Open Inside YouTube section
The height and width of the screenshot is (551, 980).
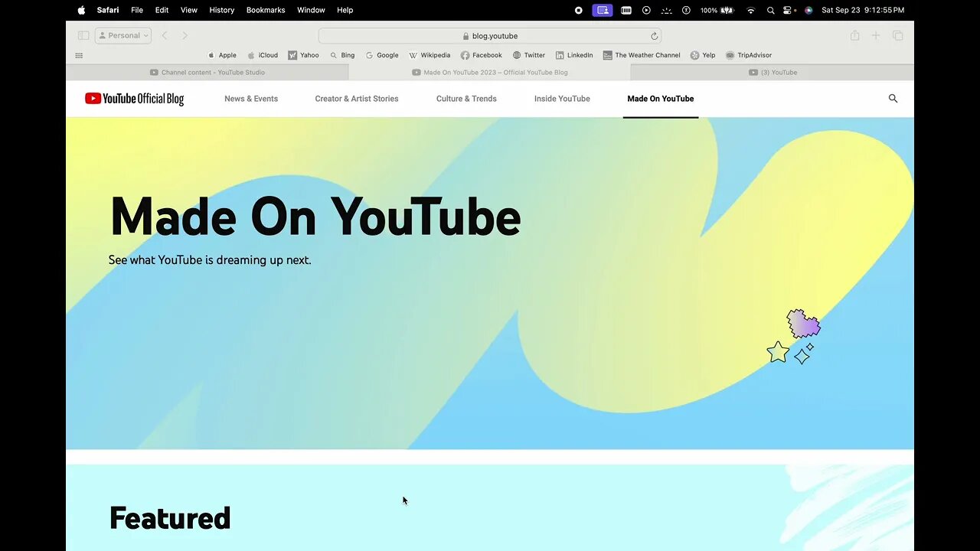(562, 99)
